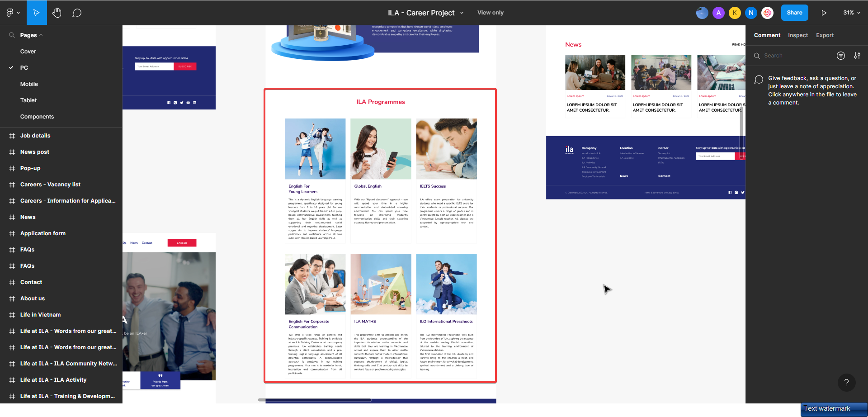Screen dimensions: 868x417
Task: Click English For Corporate Communication image
Action: pos(315,284)
